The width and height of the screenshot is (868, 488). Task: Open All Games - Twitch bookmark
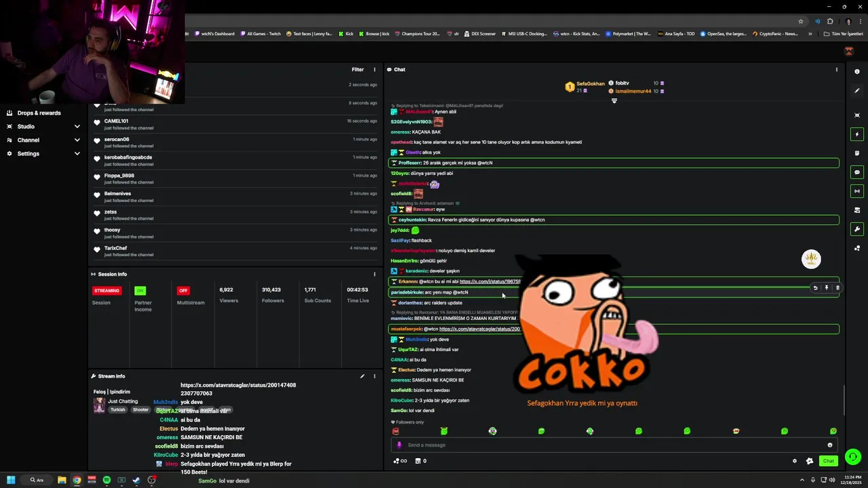tap(260, 33)
